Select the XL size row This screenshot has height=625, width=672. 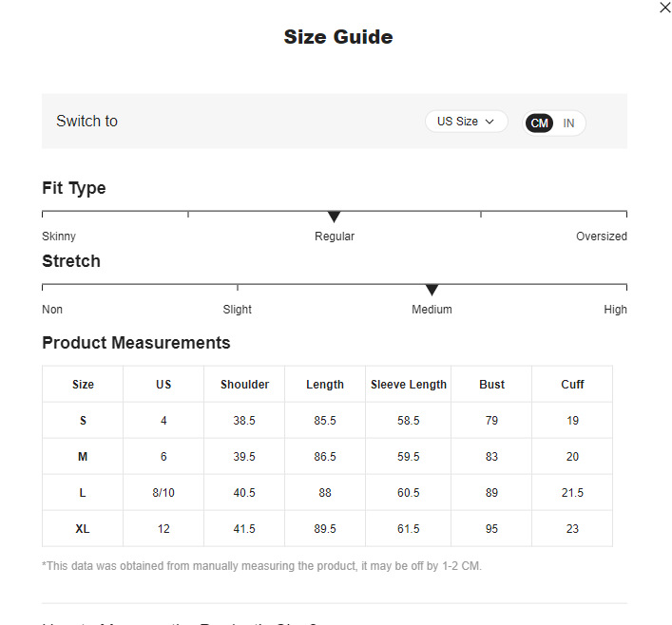pos(83,529)
